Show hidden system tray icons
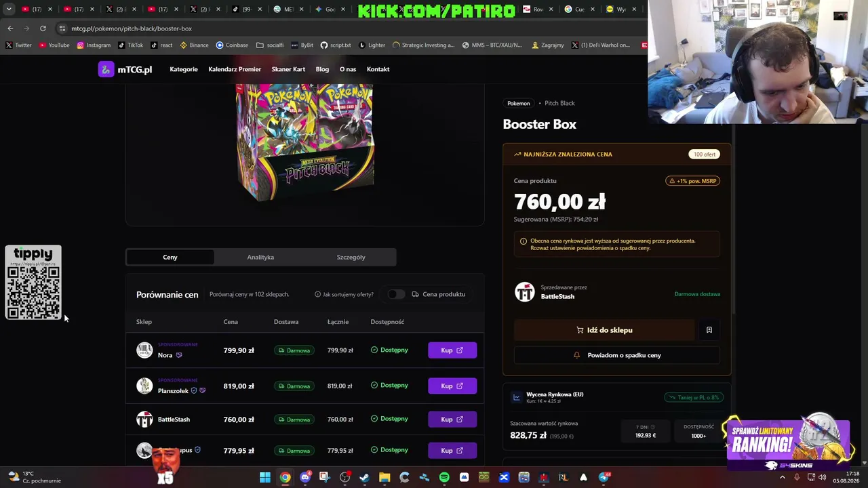Image resolution: width=868 pixels, height=488 pixels. 783,477
